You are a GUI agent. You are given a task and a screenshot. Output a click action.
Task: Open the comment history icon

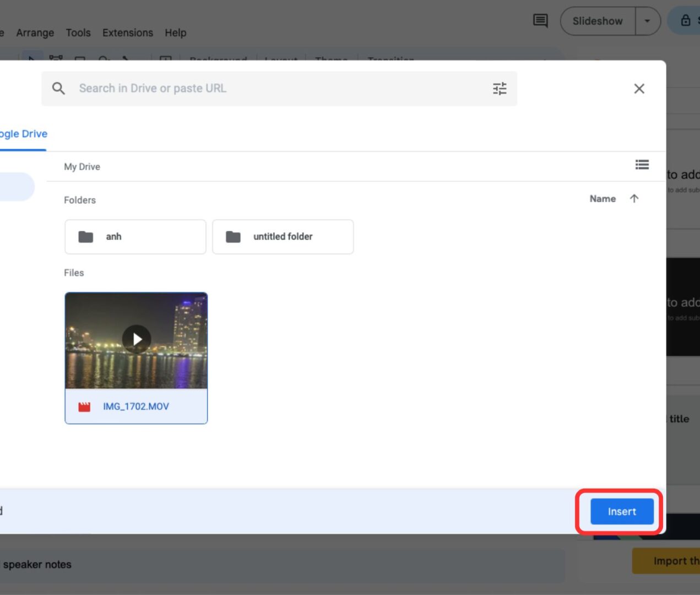540,21
